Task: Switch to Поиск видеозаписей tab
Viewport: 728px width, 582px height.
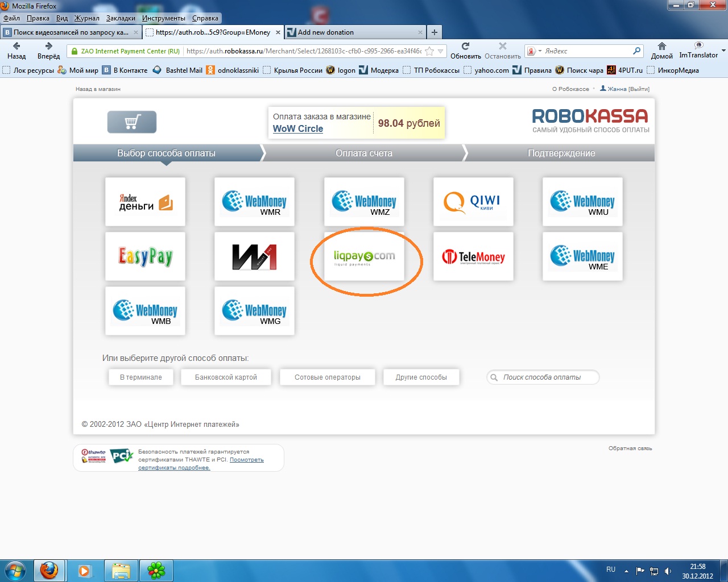Action: [71, 32]
